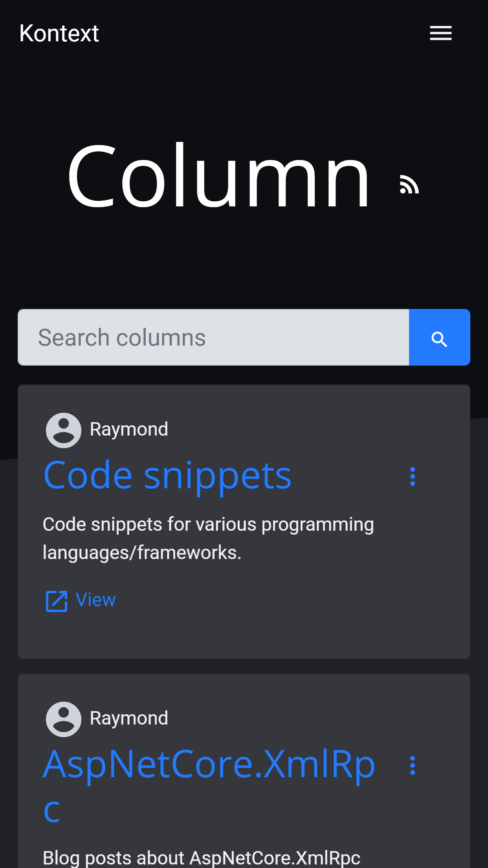Viewport: 488px width, 868px height.
Task: Click Raymond's avatar on AspNetCore.XmlRpc card
Action: click(x=64, y=719)
